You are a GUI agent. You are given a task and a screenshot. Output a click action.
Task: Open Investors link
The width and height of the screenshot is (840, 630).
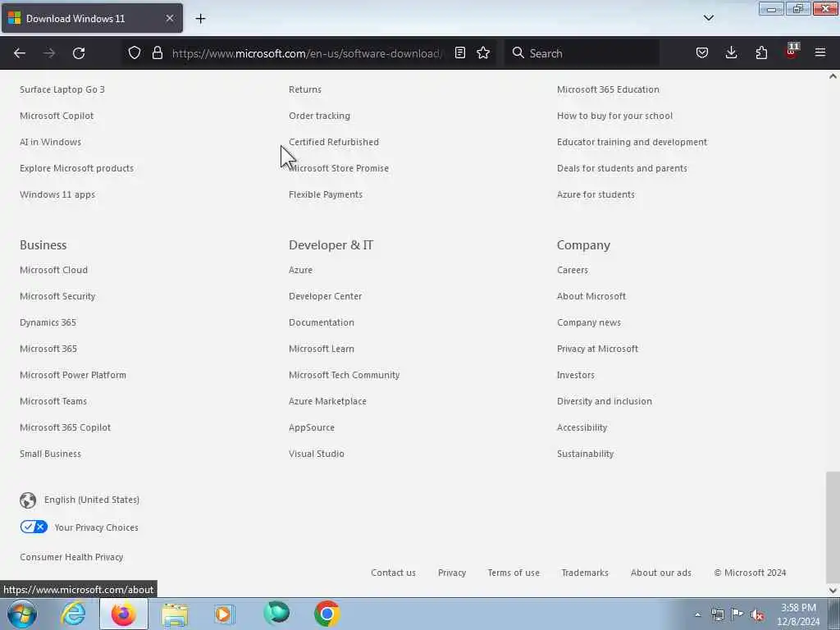[x=575, y=375]
